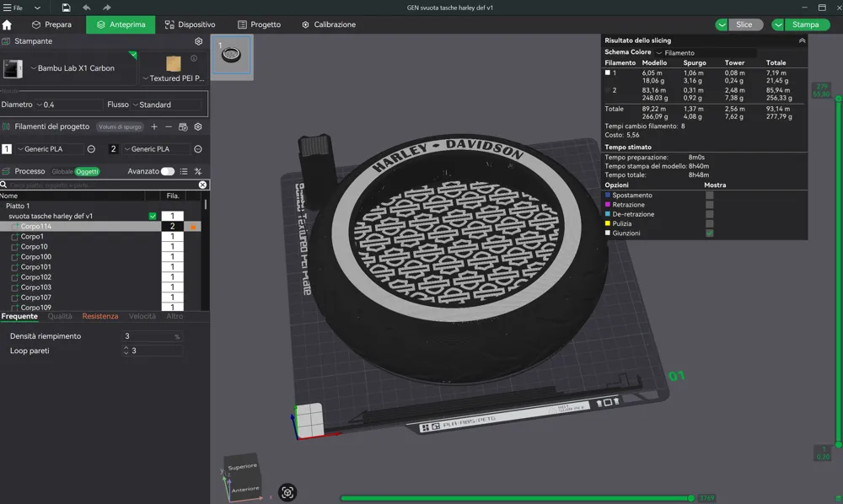Screen dimensions: 843x504
Task: Click the Superiore face of the view cube
Action: pos(243,466)
